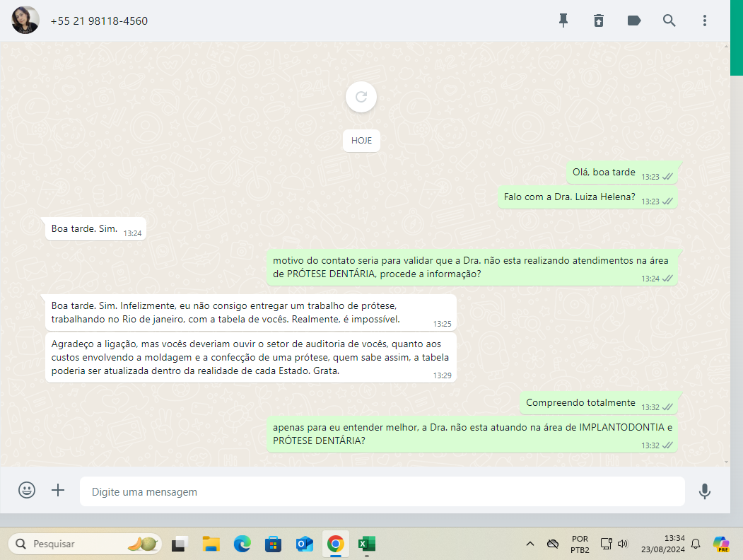Viewport: 743px width, 560px height.
Task: Select the message starting 'motivo do contato seria'
Action: (x=472, y=268)
